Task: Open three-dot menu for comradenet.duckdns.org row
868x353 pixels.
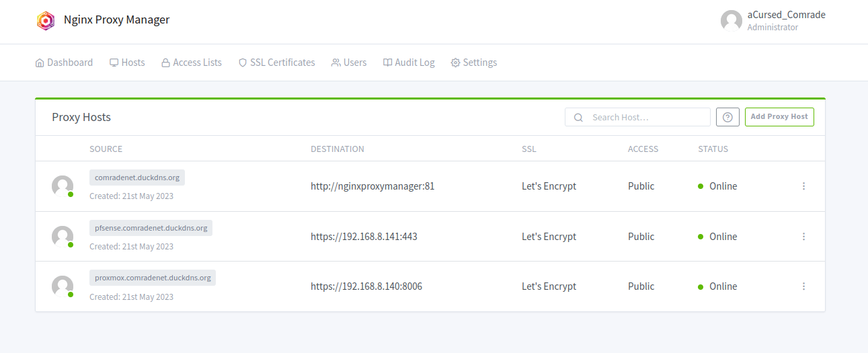Action: coord(803,186)
